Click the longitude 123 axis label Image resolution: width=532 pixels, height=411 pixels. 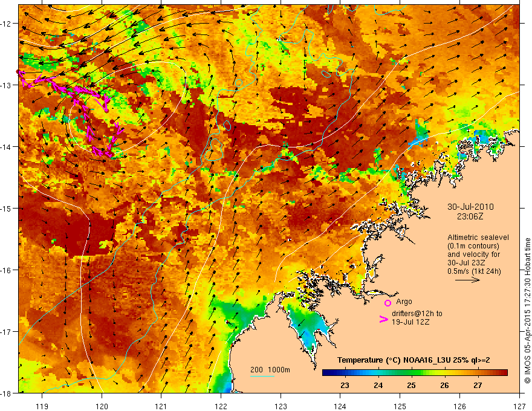(281, 406)
